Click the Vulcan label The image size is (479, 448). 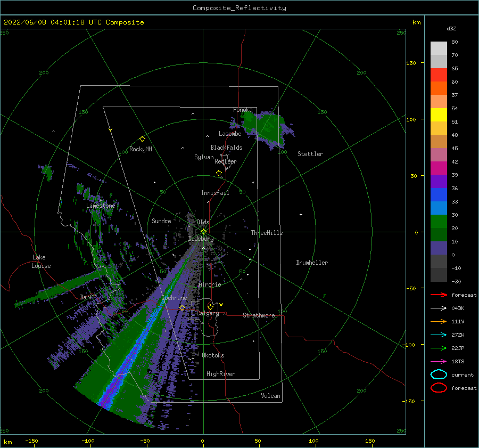tap(271, 396)
